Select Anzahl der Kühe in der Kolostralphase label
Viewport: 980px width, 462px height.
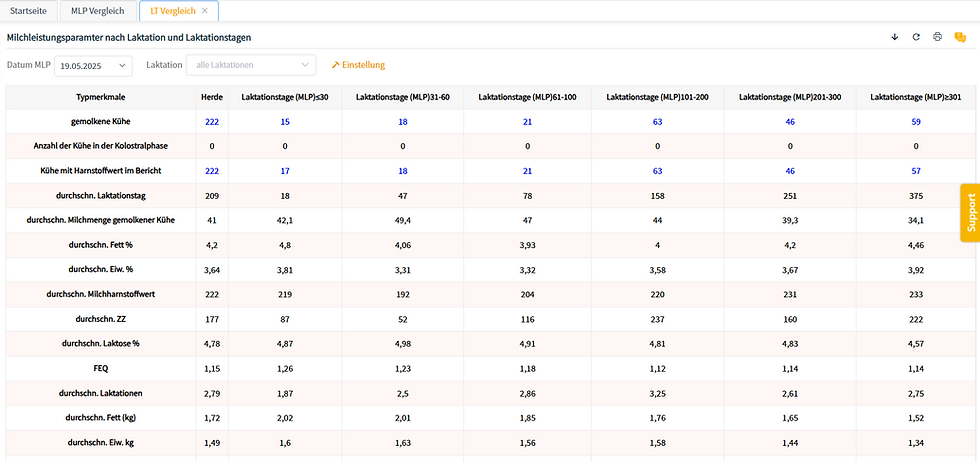pos(101,146)
